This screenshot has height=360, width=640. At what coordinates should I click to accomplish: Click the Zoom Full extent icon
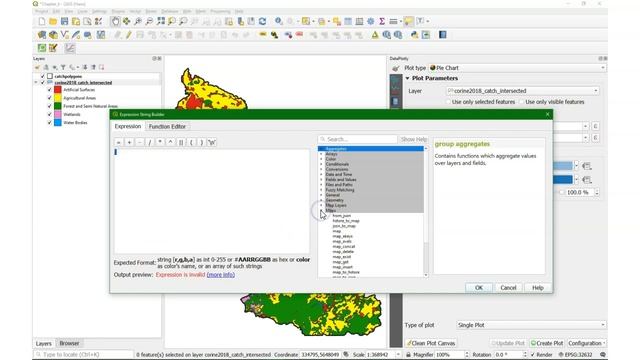[161, 21]
